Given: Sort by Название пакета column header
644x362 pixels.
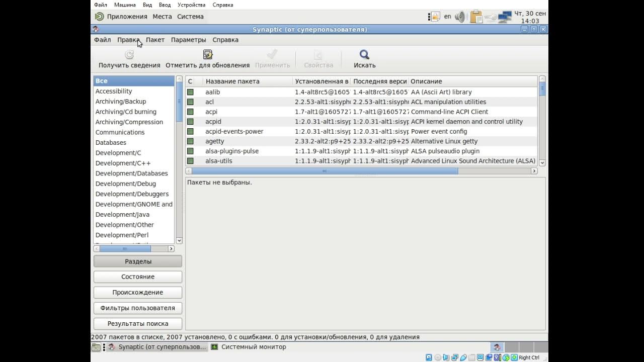Looking at the screenshot, I should click(248, 81).
